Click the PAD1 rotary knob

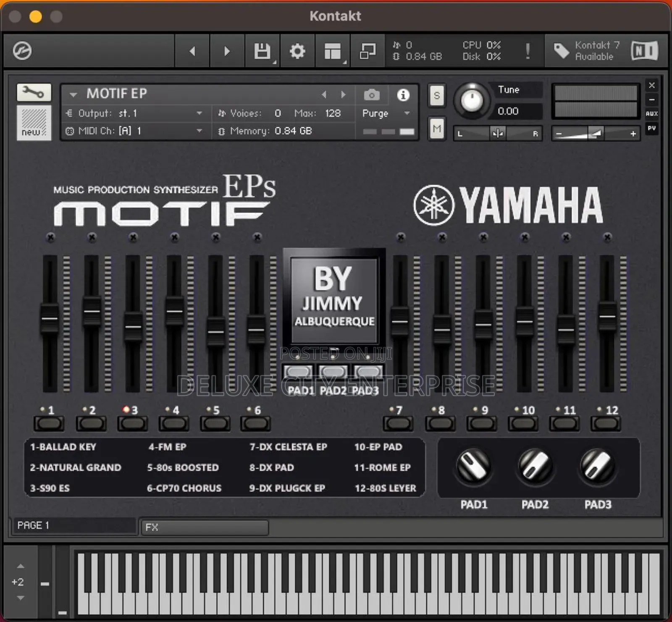point(473,466)
